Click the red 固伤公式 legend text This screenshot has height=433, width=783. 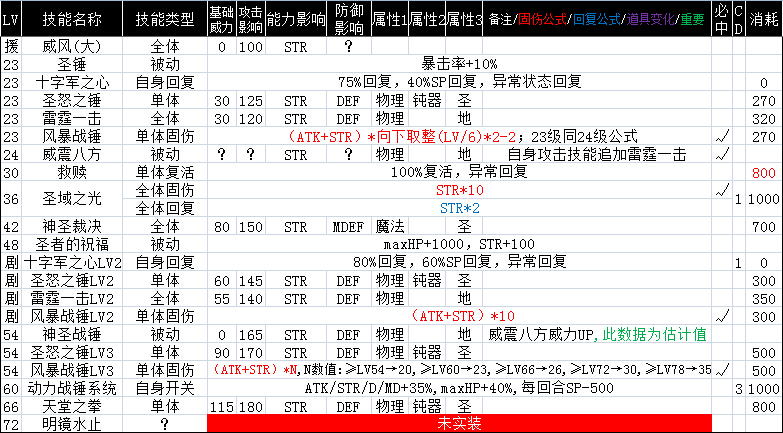tap(543, 19)
